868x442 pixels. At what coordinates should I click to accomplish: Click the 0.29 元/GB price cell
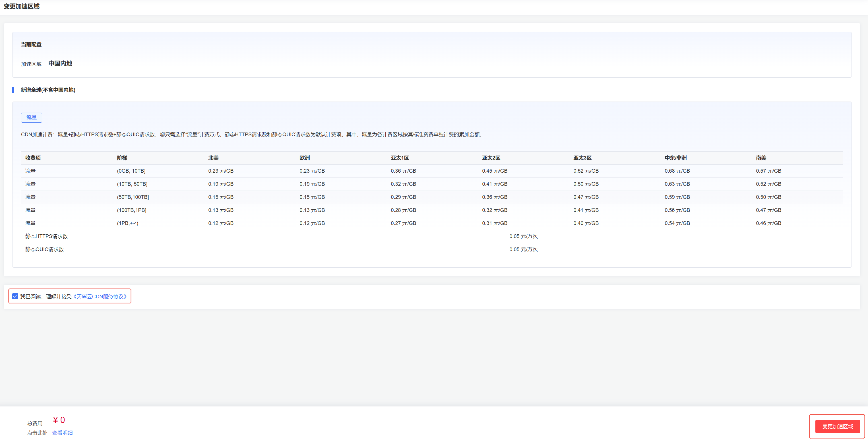[403, 197]
